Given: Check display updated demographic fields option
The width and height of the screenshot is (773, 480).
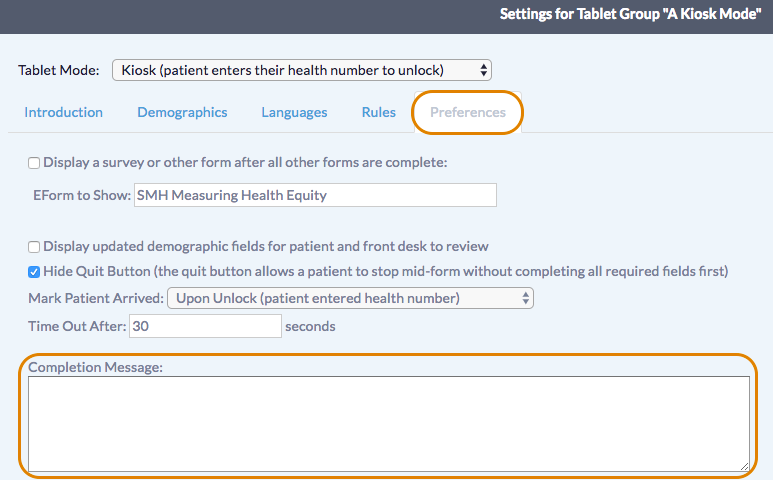Looking at the screenshot, I should click(x=34, y=246).
